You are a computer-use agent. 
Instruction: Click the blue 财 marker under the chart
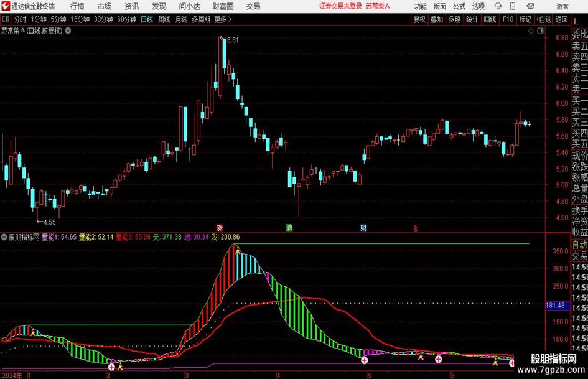(363, 227)
